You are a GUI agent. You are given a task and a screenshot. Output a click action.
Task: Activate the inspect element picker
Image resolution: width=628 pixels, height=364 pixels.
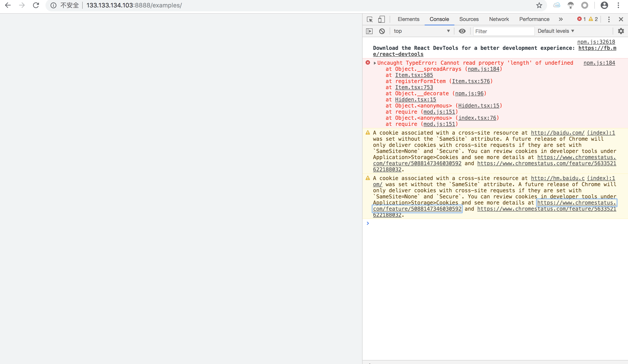coord(370,19)
